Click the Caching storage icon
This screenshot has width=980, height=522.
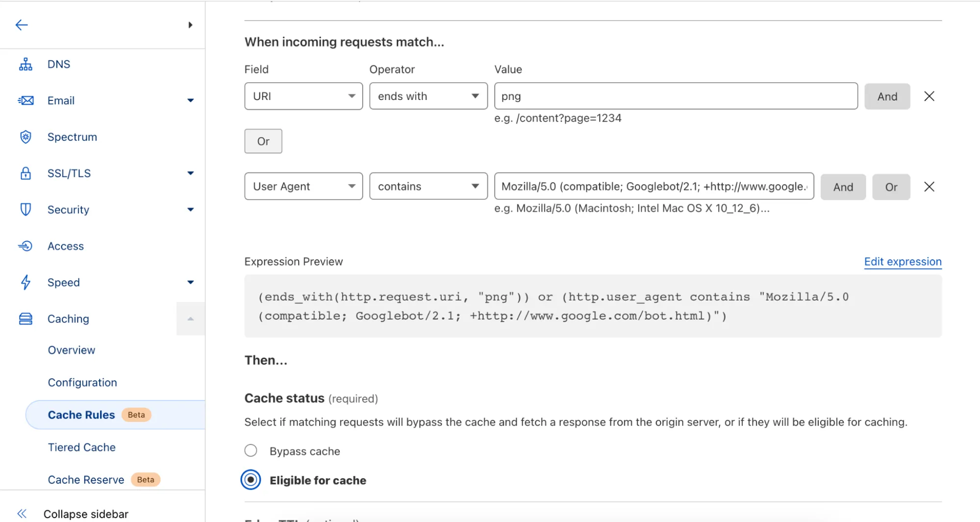[25, 319]
